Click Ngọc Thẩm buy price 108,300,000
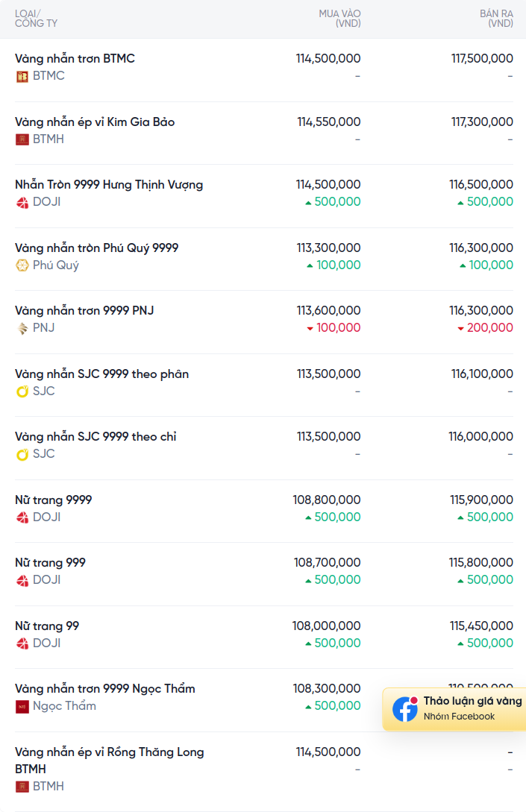 click(327, 689)
